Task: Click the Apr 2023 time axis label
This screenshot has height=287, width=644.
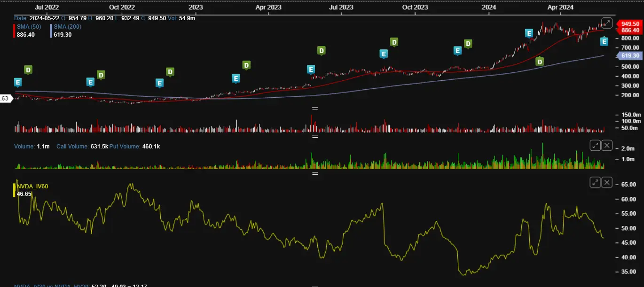Action: 268,7
